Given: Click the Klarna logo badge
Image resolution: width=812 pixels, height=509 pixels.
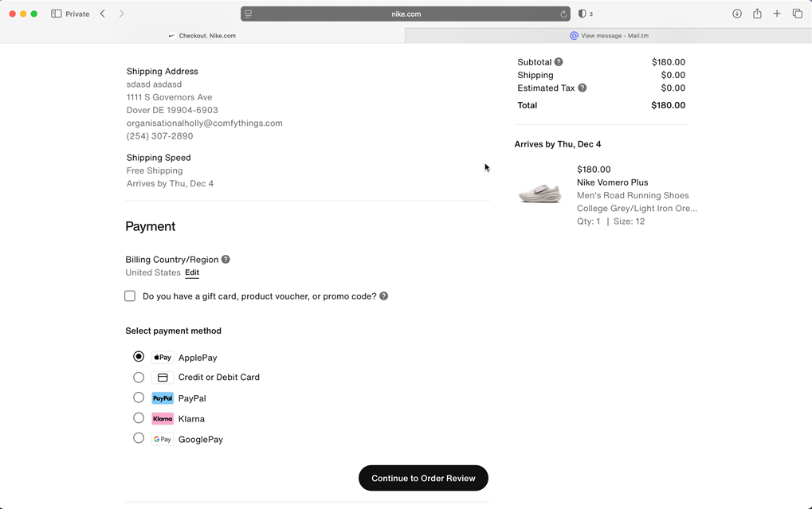Looking at the screenshot, I should (162, 418).
